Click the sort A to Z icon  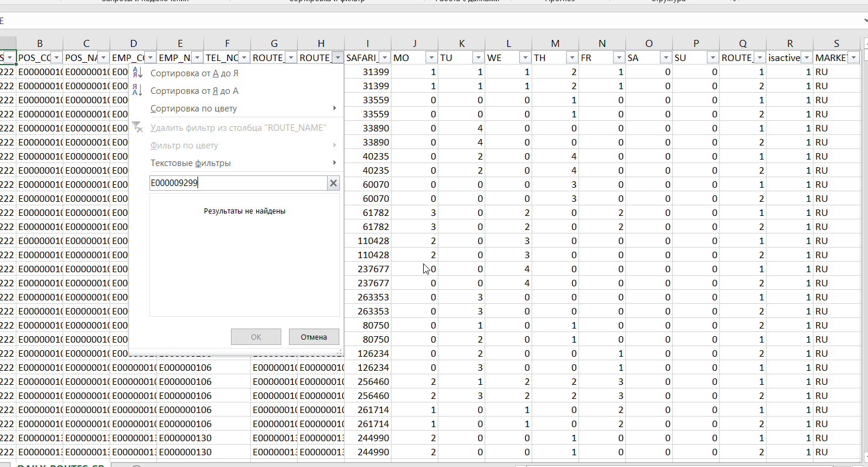137,73
